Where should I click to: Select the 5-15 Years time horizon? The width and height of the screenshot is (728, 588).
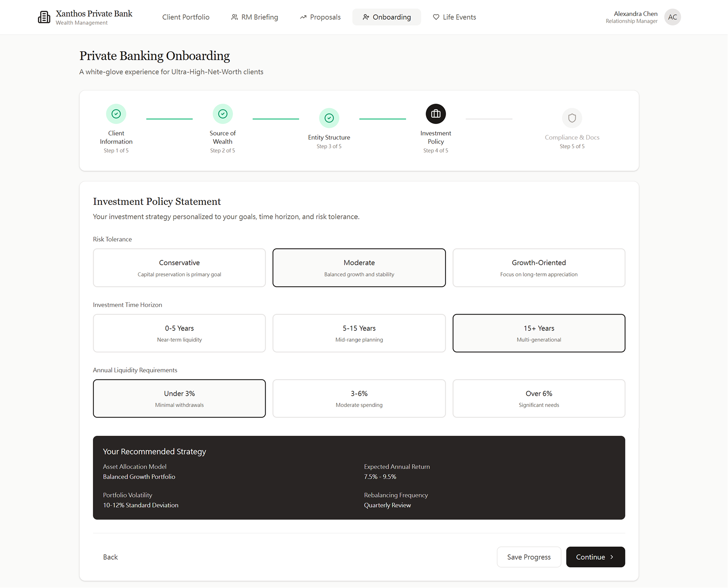pyautogui.click(x=359, y=333)
